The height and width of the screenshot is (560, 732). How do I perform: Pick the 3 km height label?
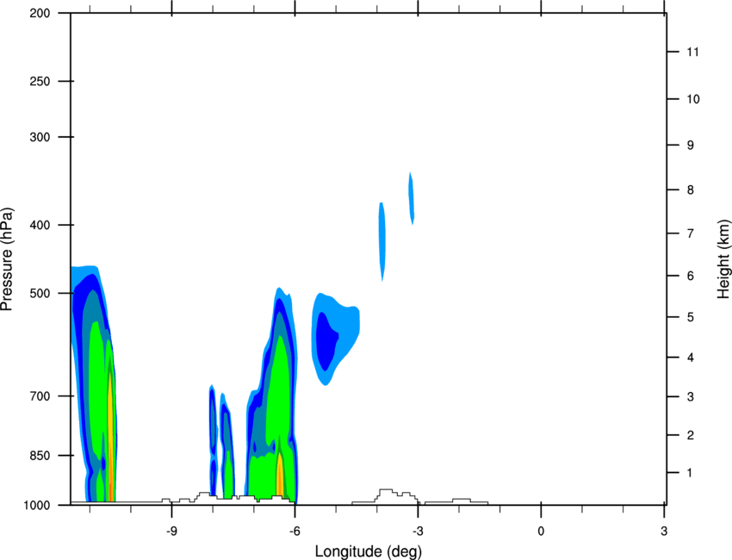(x=691, y=396)
